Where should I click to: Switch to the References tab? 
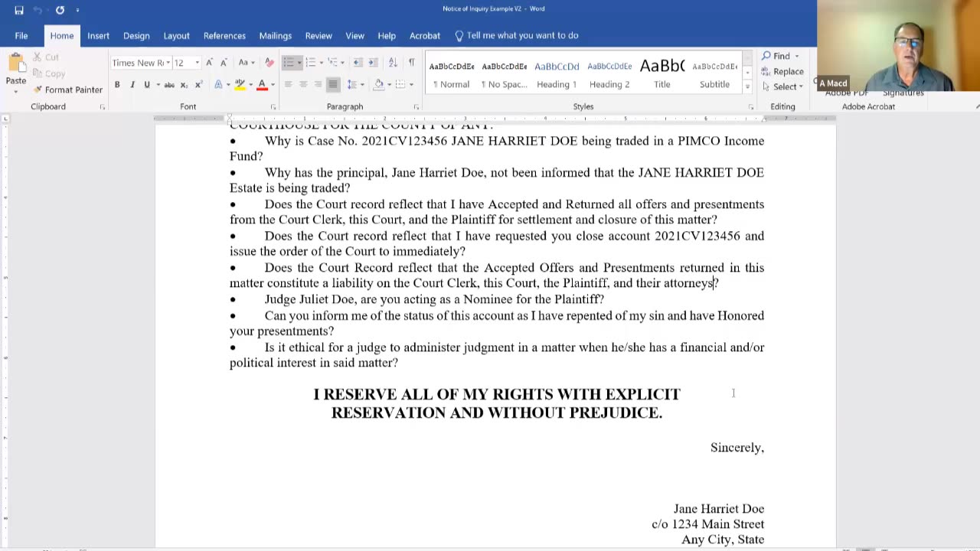[224, 35]
